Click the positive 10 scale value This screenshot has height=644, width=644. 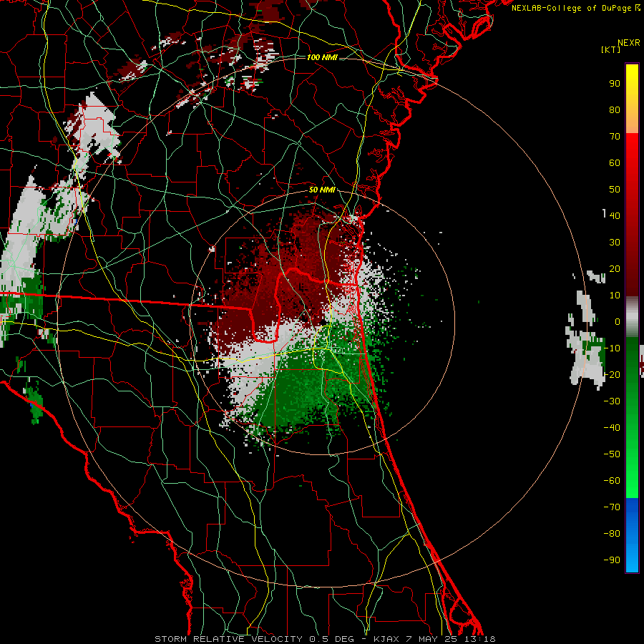click(x=615, y=296)
